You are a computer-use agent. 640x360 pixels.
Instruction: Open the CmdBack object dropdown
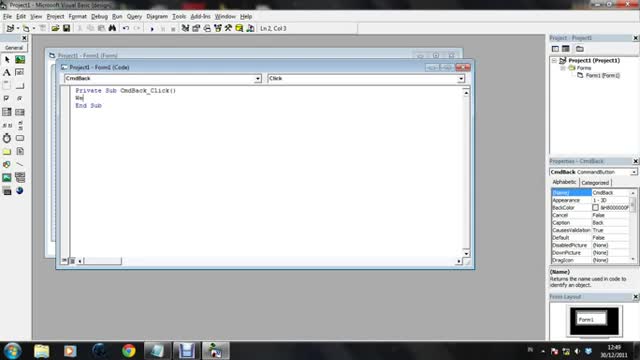(258, 78)
